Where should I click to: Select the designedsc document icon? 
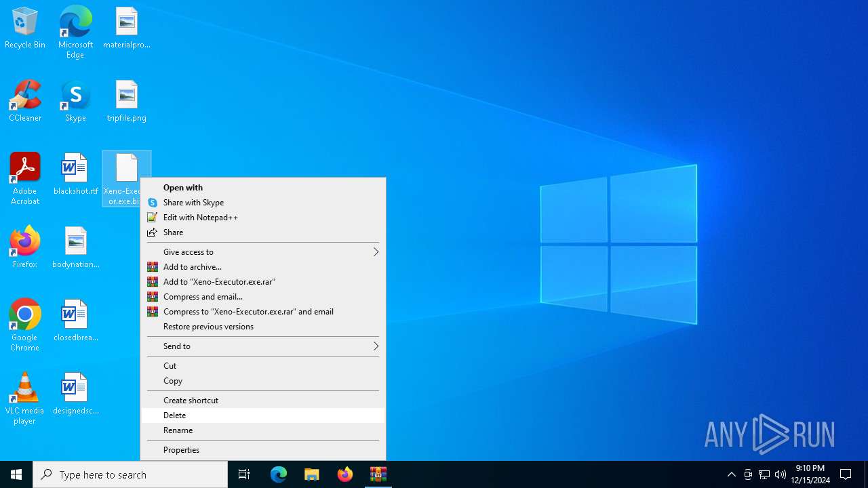coord(75,394)
